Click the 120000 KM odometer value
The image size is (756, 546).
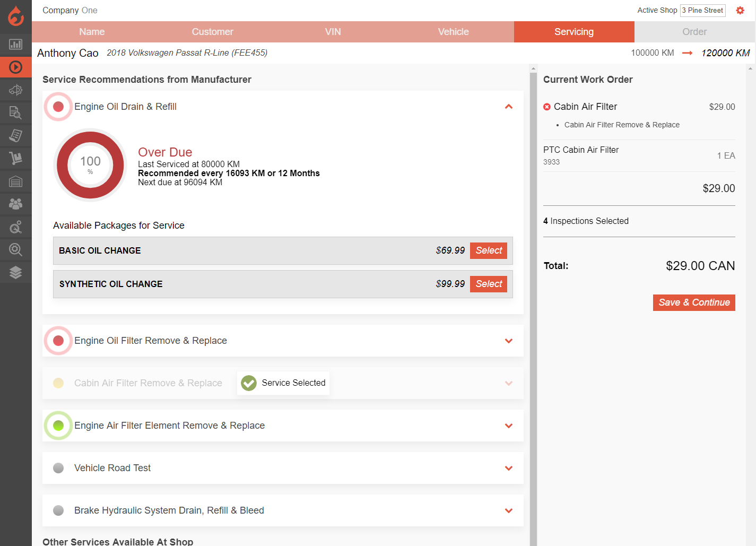point(725,53)
